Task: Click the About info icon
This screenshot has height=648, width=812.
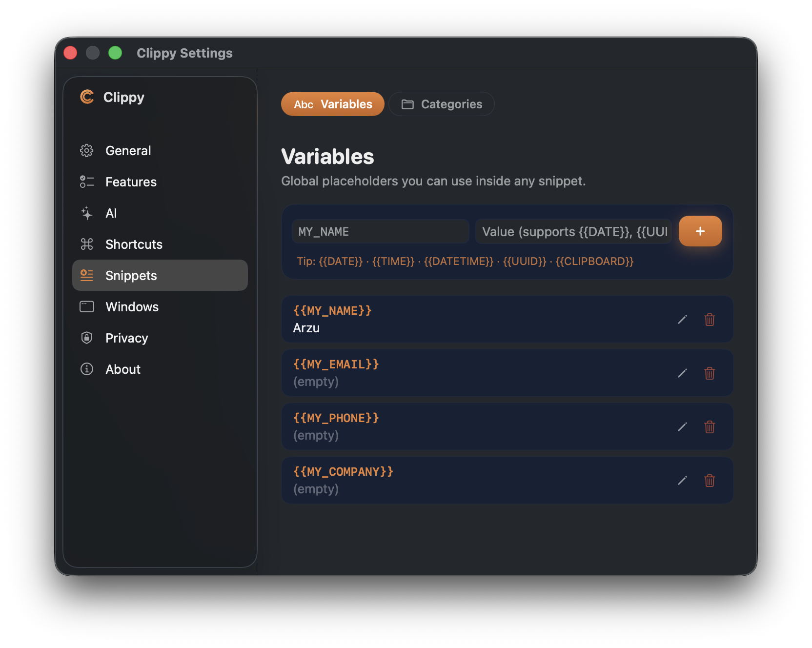Action: click(x=87, y=369)
